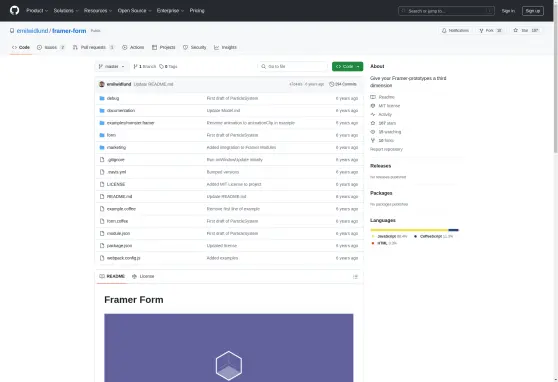Click Report repository link
Screen dimensions: 558x382
[x=386, y=149]
